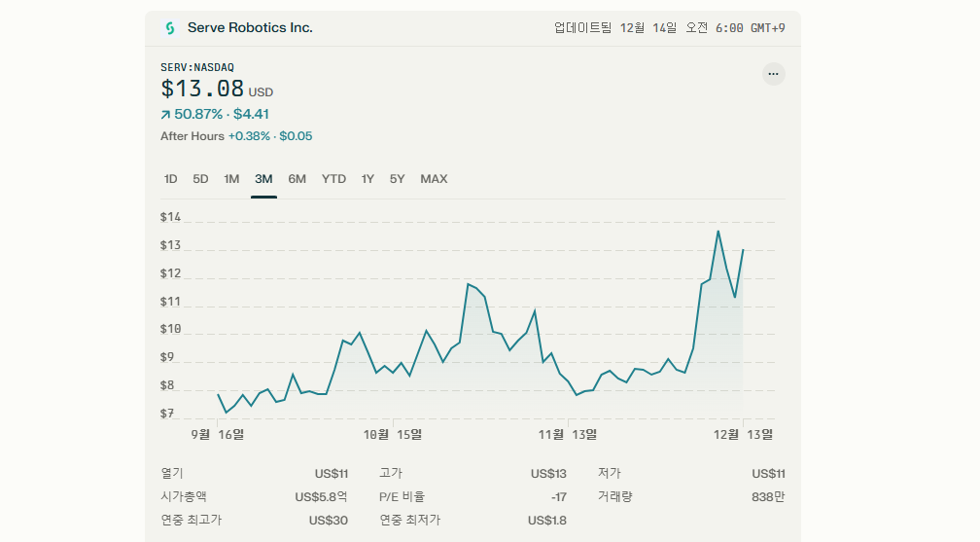Click the Serve Robotics logo icon
This screenshot has height=542, width=980.
[169, 28]
